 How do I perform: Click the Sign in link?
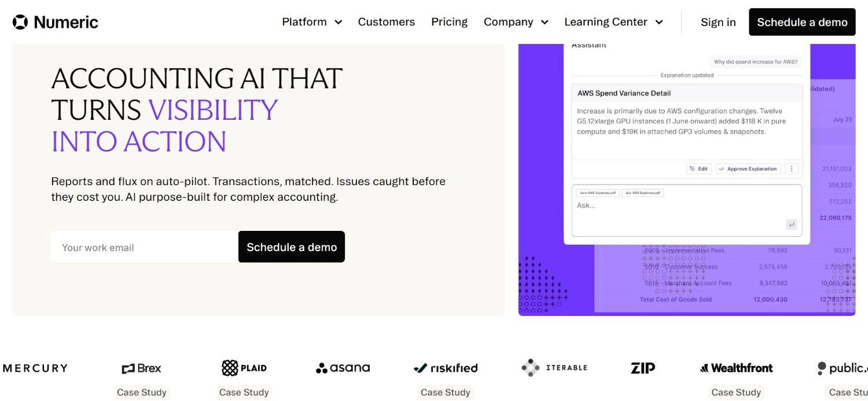pos(718,22)
